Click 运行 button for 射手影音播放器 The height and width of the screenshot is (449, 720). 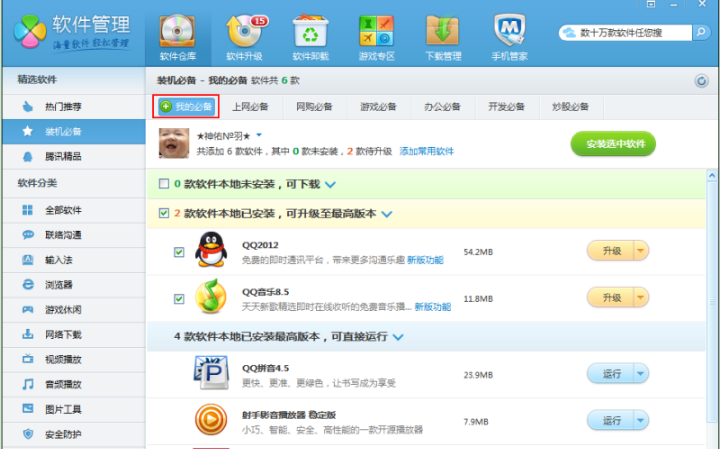click(611, 421)
